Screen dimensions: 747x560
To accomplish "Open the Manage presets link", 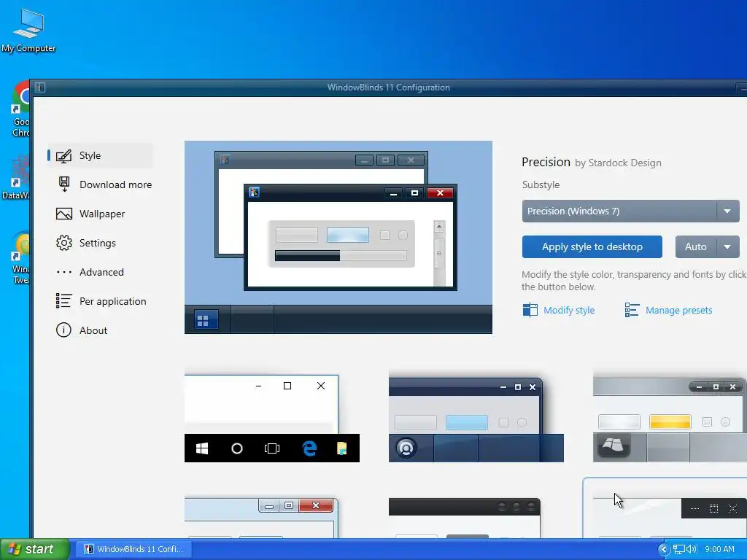I will tap(679, 311).
